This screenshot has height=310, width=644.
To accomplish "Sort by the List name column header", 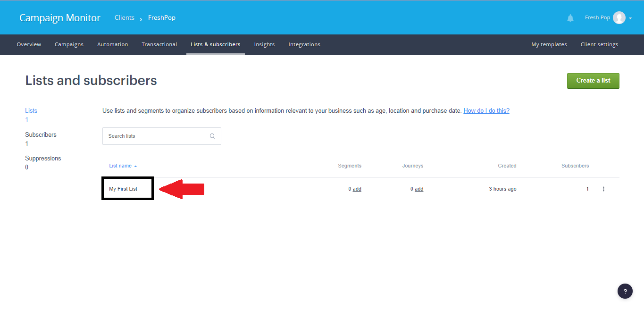I will (x=123, y=166).
